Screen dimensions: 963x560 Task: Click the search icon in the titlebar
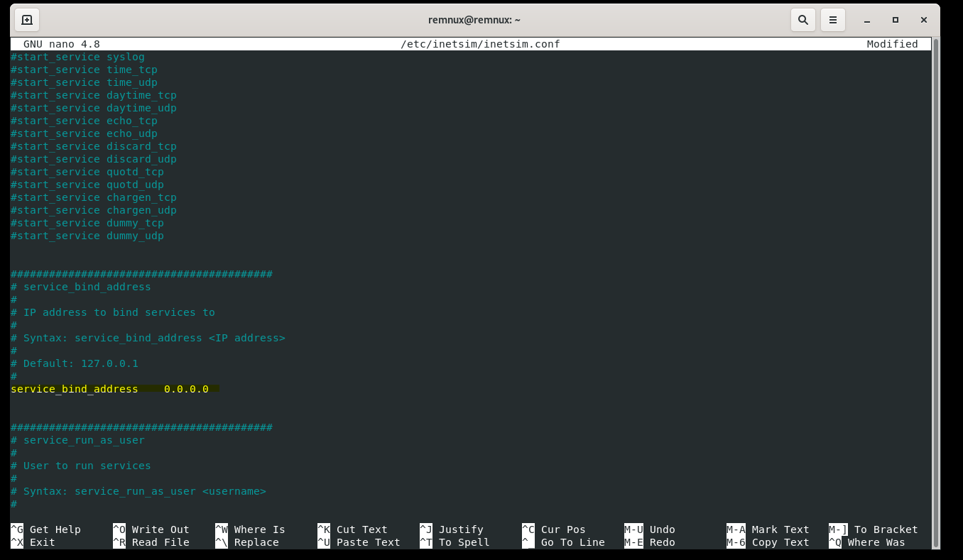point(802,19)
